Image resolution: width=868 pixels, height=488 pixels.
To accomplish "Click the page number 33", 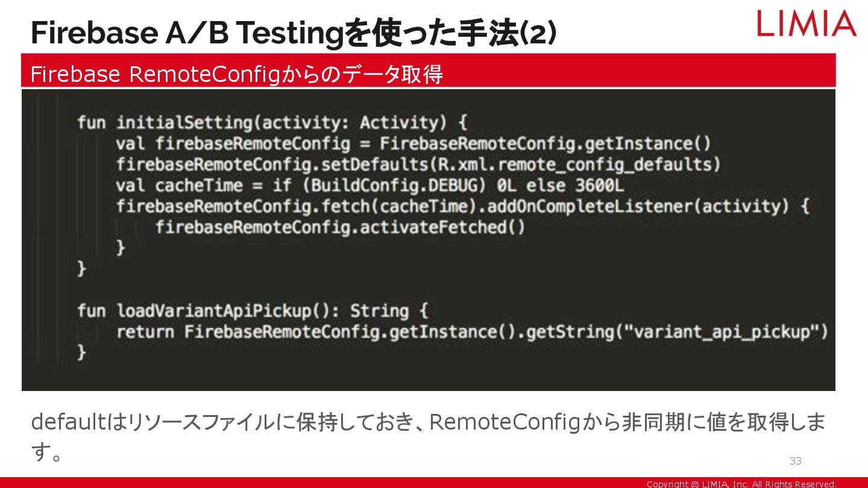I will pyautogui.click(x=796, y=461).
